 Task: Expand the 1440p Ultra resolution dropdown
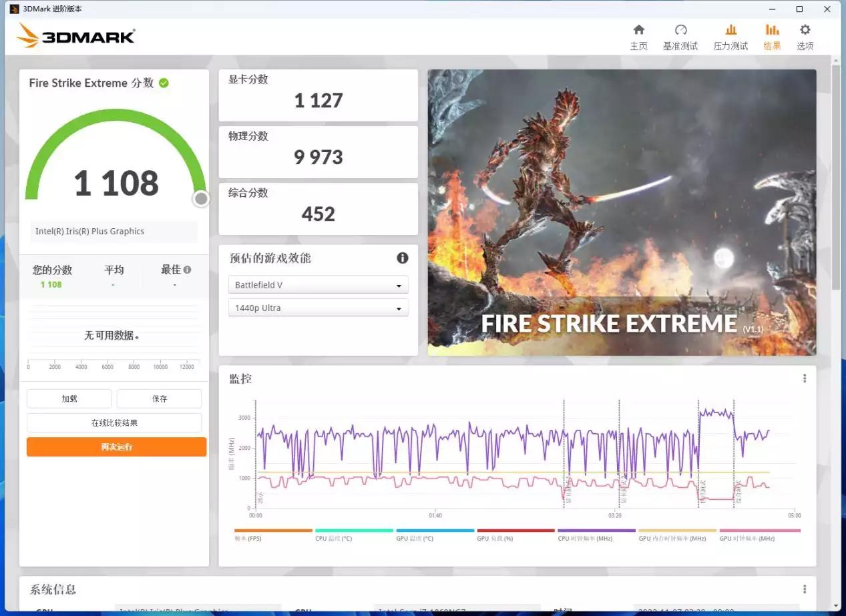tap(318, 308)
